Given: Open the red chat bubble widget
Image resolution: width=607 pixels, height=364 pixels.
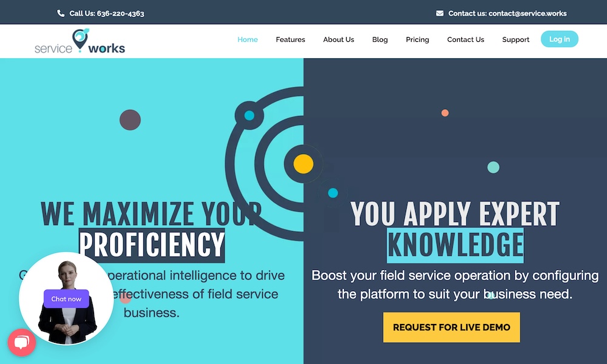Looking at the screenshot, I should [x=21, y=343].
